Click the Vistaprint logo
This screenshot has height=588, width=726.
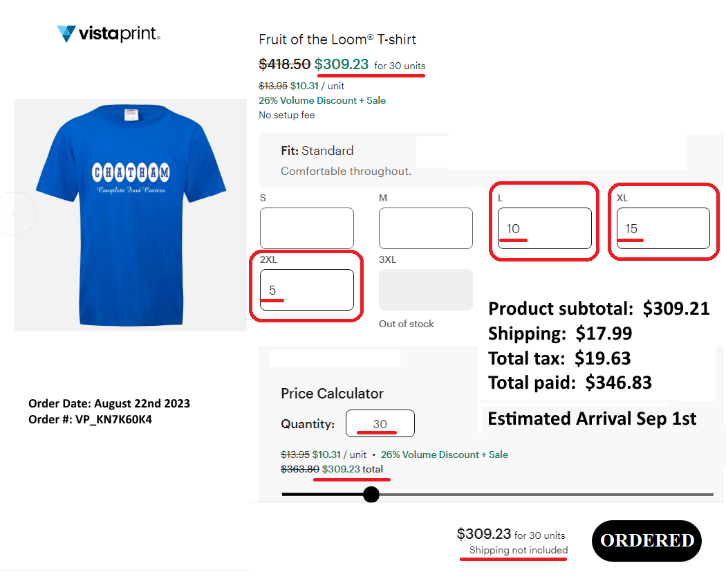coord(109,34)
